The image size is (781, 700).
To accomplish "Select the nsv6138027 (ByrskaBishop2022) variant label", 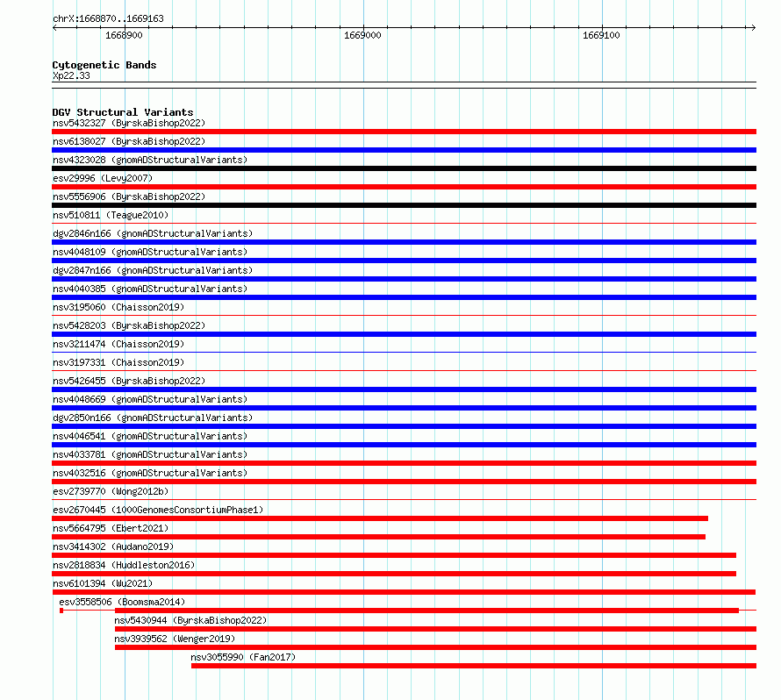I will [x=129, y=141].
